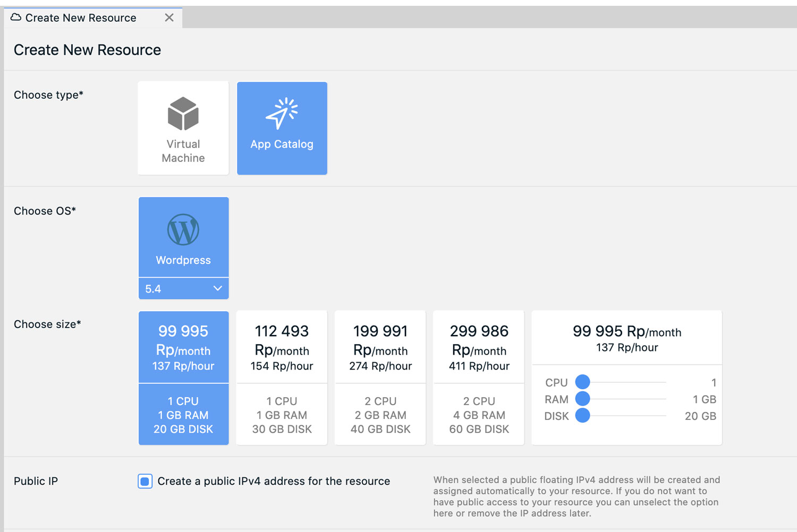Click the RAM slider handle
The height and width of the screenshot is (532, 797).
click(x=582, y=399)
